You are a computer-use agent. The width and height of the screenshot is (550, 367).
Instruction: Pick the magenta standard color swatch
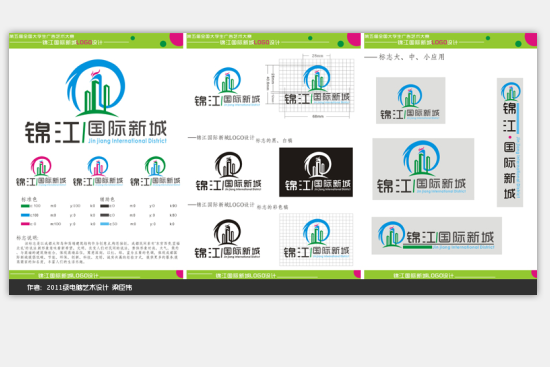click(25, 224)
